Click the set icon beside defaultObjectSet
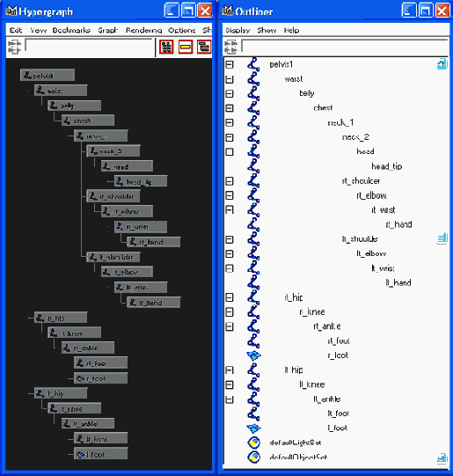 (253, 457)
